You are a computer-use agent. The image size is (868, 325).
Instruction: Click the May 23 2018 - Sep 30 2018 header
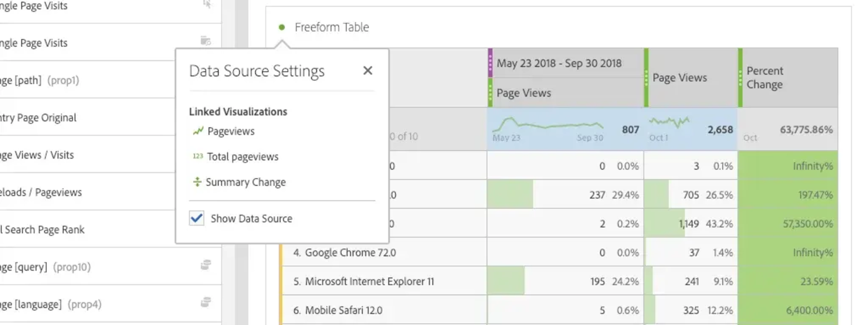click(559, 63)
